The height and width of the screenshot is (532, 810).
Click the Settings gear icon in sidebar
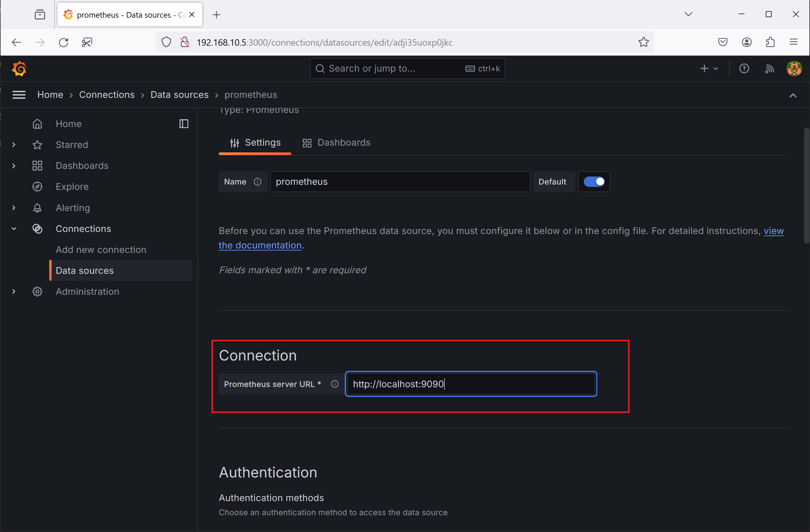click(37, 291)
